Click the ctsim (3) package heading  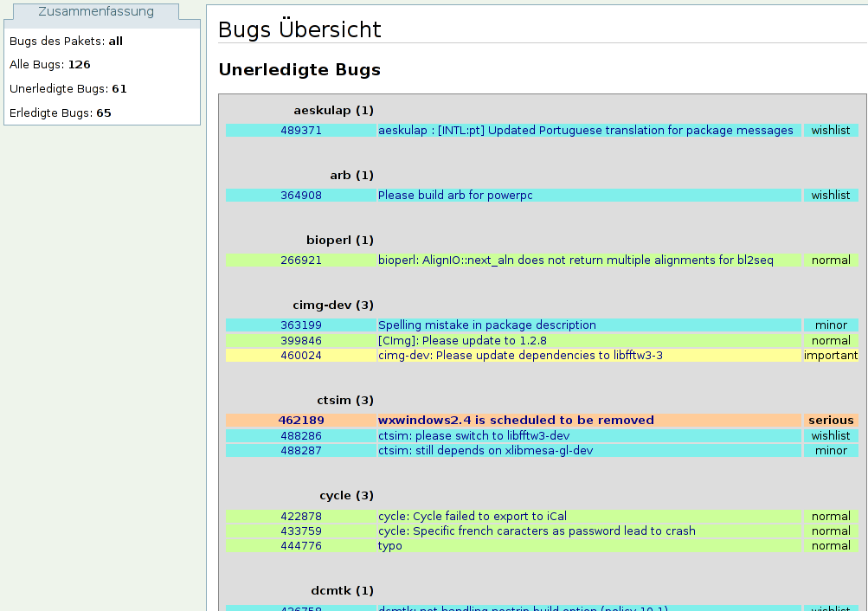(x=345, y=400)
